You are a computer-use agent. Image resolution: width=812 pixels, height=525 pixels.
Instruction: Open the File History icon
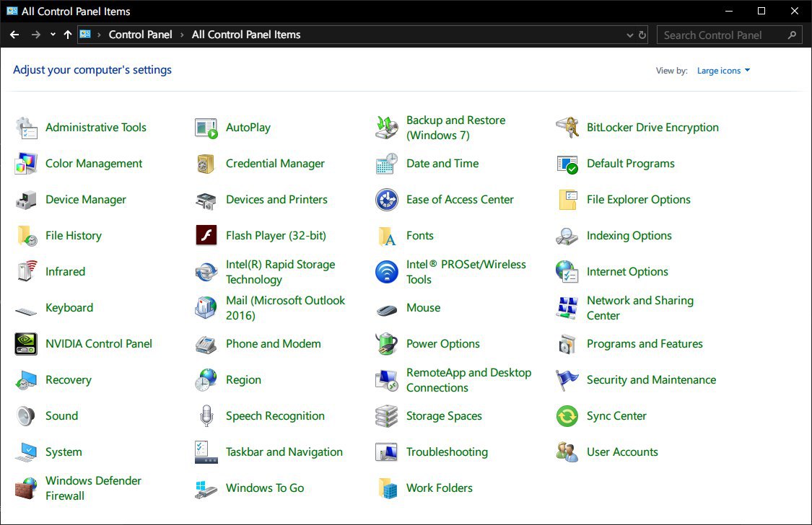point(27,237)
